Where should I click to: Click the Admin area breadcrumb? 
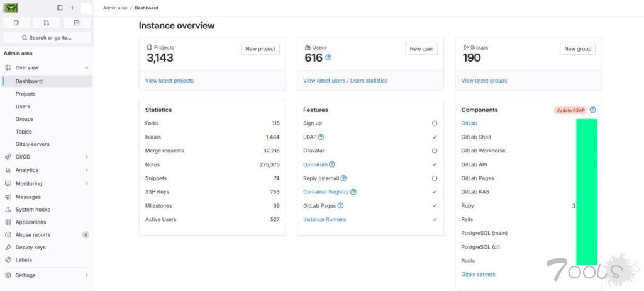point(115,8)
